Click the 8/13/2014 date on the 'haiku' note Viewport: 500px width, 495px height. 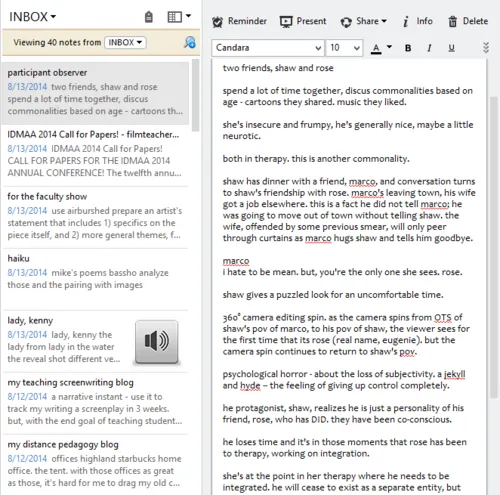27,273
